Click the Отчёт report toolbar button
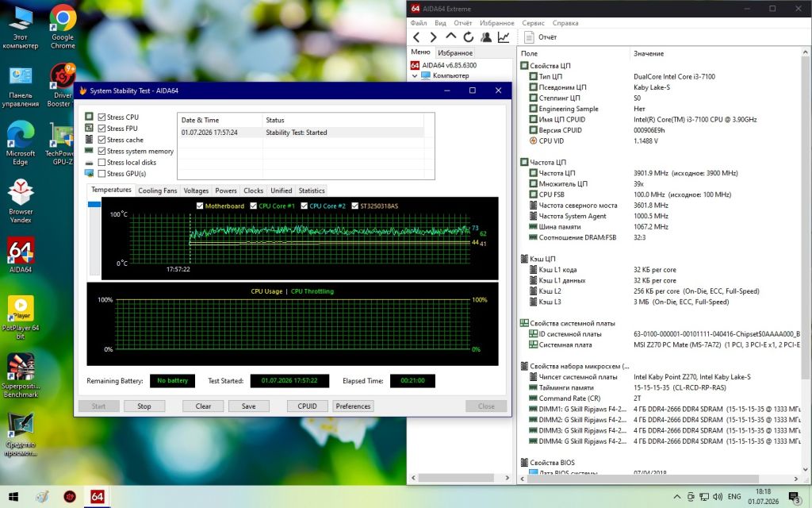 point(540,37)
